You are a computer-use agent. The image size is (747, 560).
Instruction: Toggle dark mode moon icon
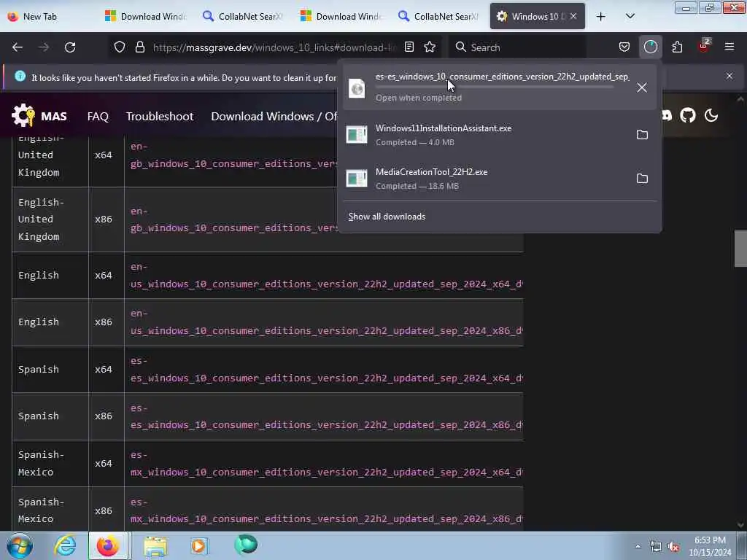711,115
